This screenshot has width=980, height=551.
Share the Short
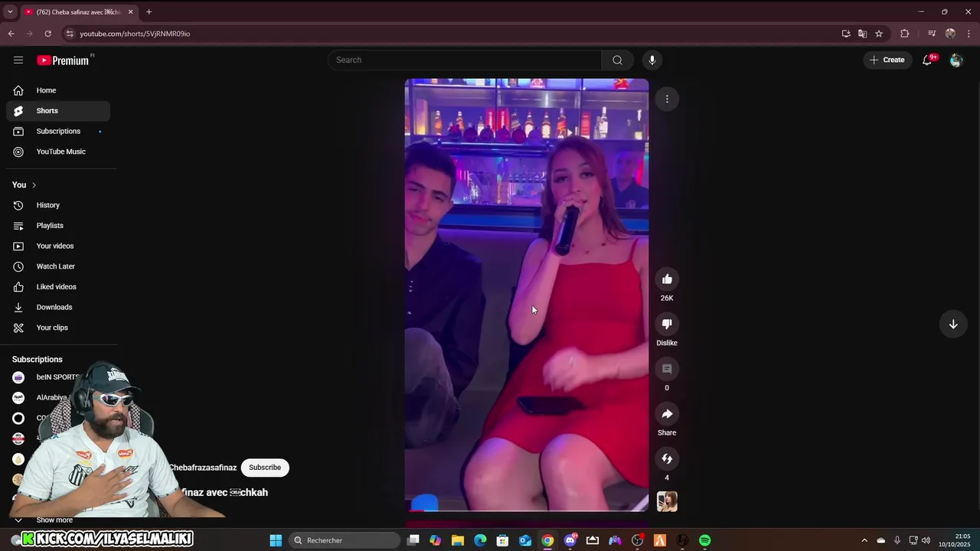(x=667, y=414)
